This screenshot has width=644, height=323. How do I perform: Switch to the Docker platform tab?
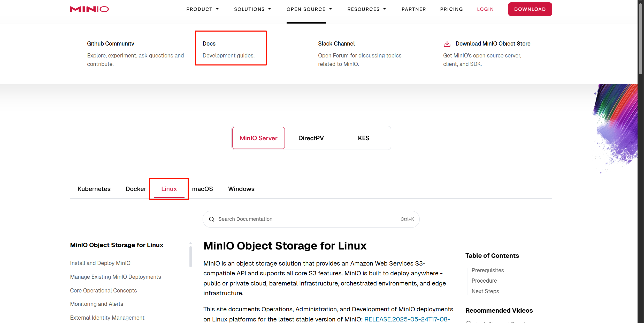[136, 189]
